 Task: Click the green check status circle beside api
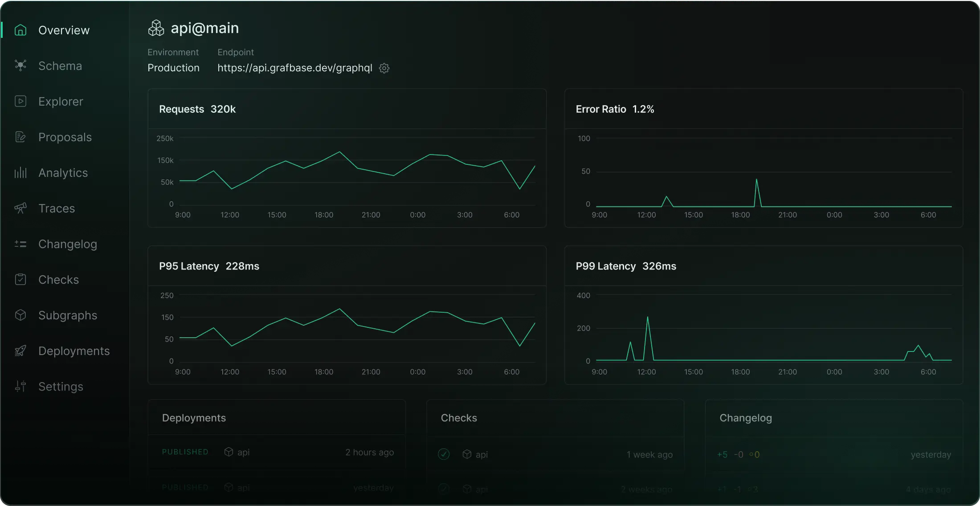point(444,454)
